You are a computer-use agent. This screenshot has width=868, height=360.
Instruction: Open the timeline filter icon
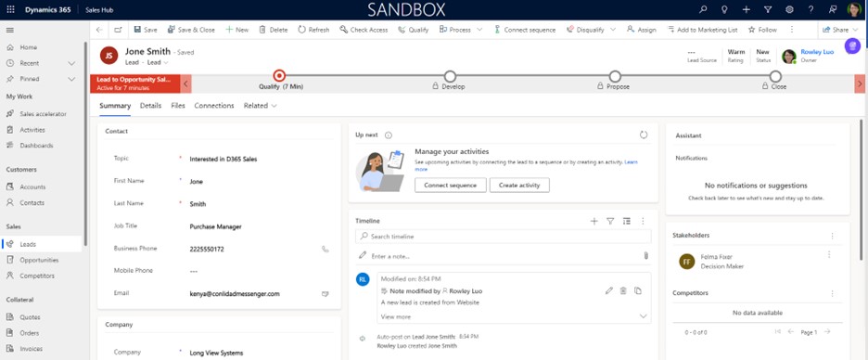pos(610,221)
